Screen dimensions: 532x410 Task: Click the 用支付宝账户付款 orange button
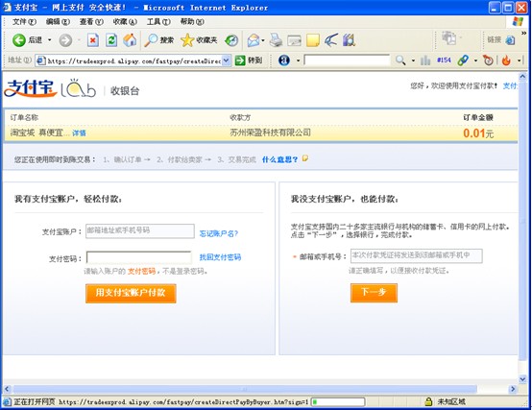[131, 293]
